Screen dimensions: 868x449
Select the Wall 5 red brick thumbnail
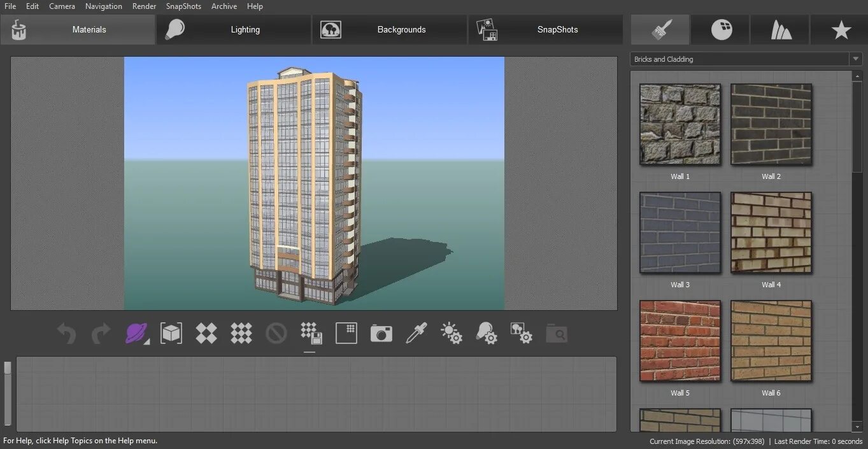pyautogui.click(x=680, y=341)
